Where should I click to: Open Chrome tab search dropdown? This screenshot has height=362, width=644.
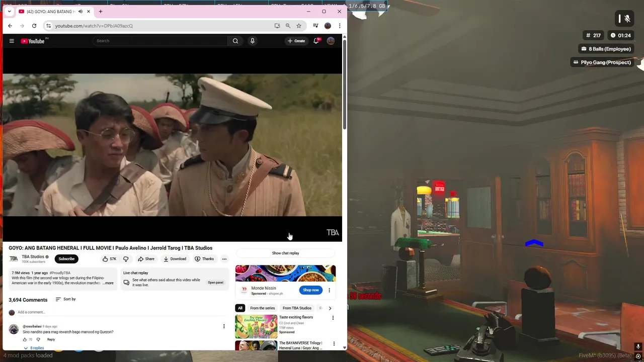coord(9,12)
